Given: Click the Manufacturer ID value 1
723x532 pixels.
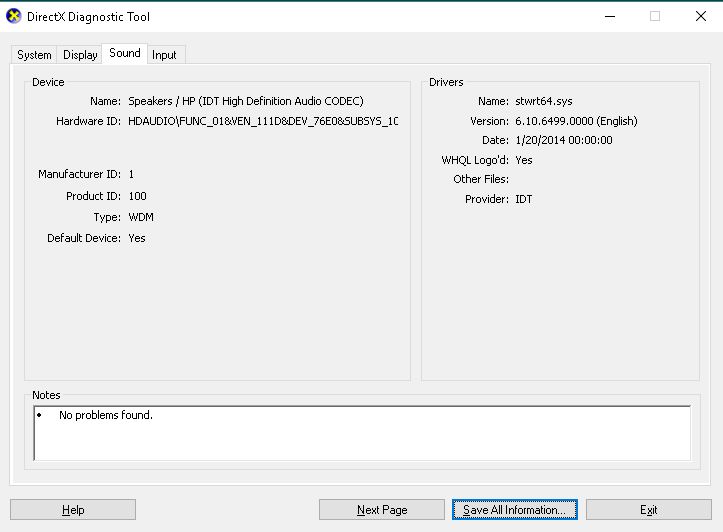Looking at the screenshot, I should pyautogui.click(x=131, y=174).
